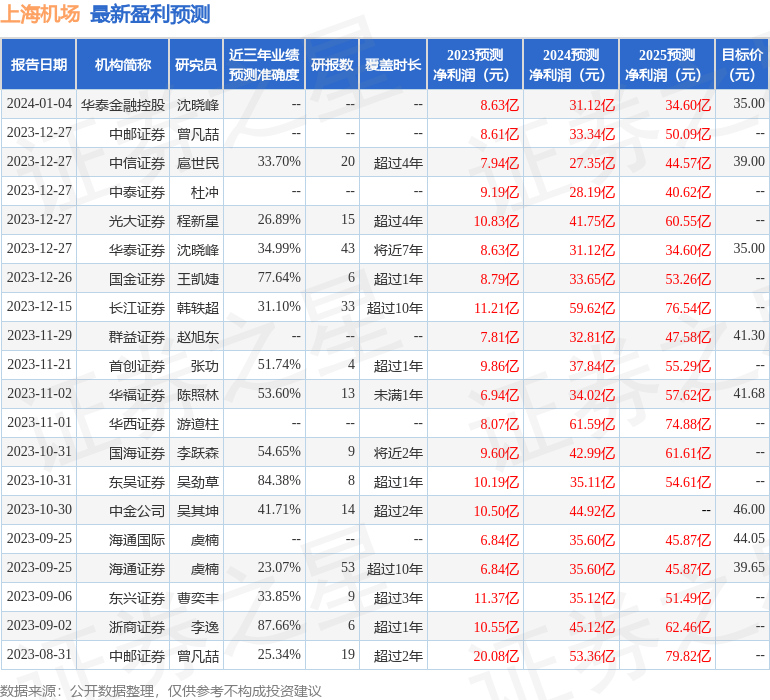This screenshot has height=700, width=770.
Task: Click the 近三年业绩预测准确度 column header
Action: point(264,64)
